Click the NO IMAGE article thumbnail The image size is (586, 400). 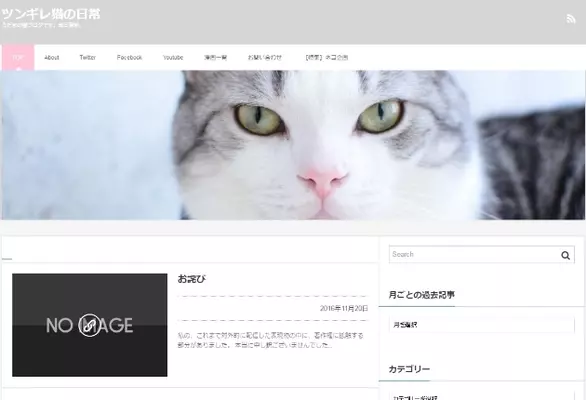(90, 325)
